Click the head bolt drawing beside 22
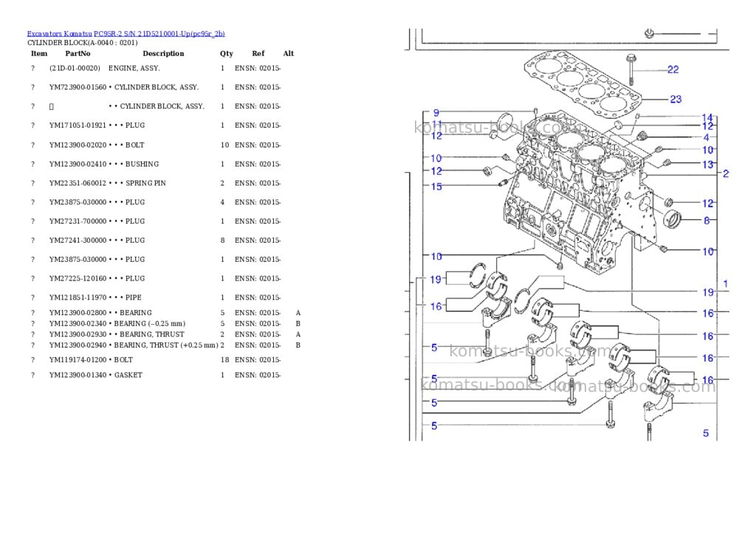Screen dimensions: 756x535 click(x=630, y=70)
